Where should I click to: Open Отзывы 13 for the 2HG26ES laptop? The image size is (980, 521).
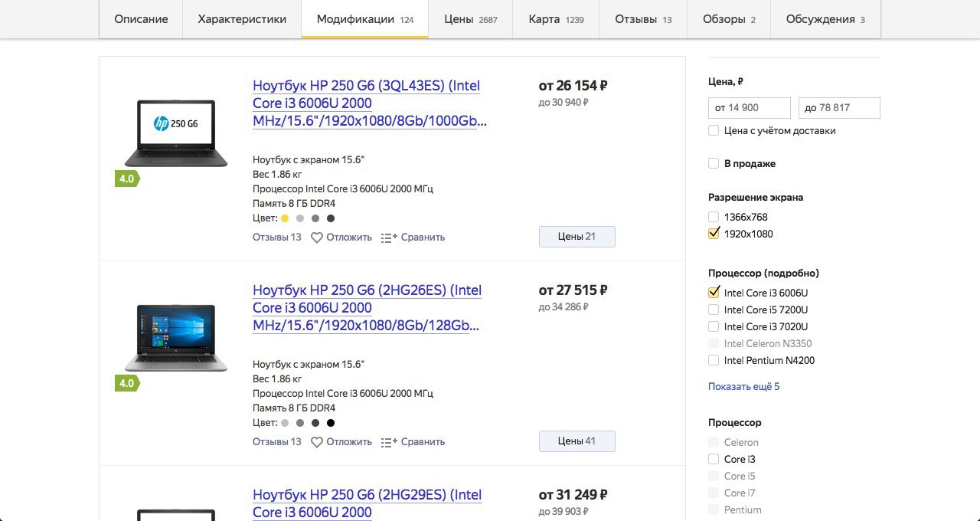[277, 442]
